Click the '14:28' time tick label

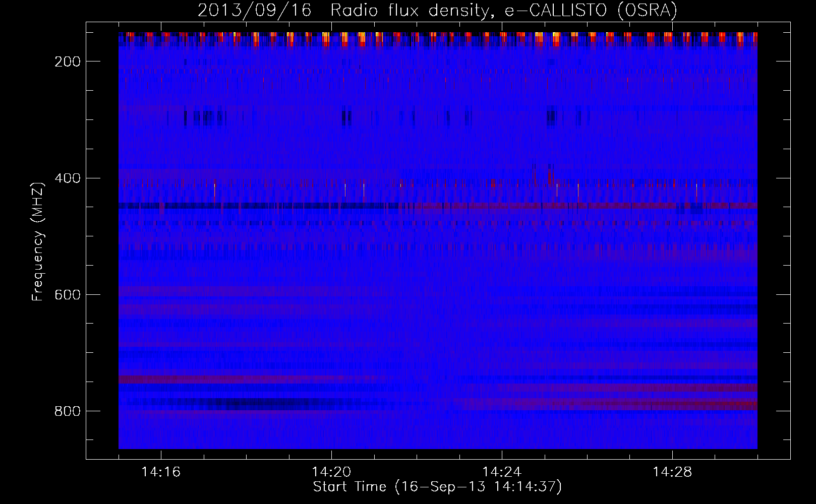click(672, 472)
